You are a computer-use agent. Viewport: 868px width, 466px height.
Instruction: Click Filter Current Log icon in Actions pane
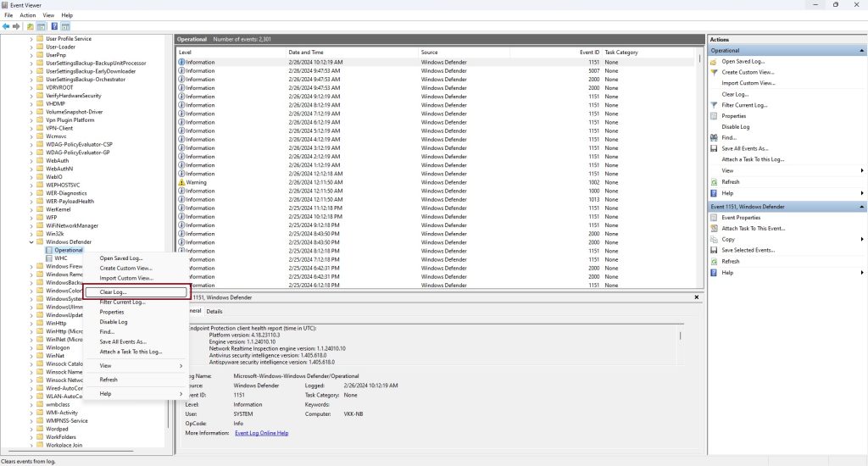coord(714,105)
